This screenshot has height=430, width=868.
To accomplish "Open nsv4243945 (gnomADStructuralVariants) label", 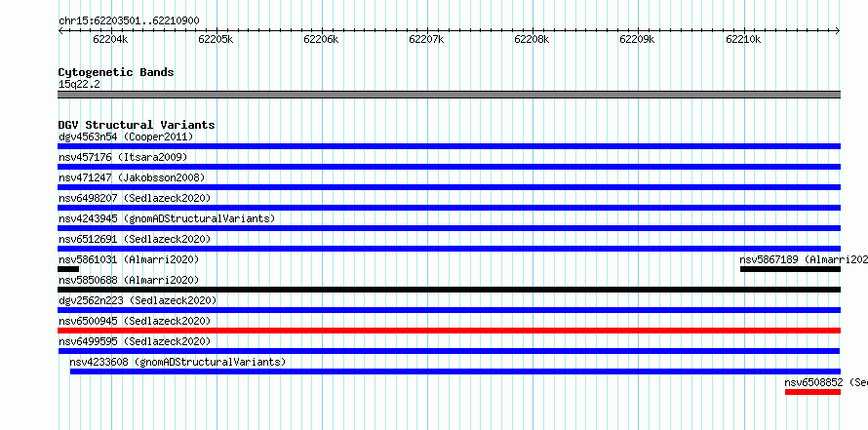I will pyautogui.click(x=167, y=218).
